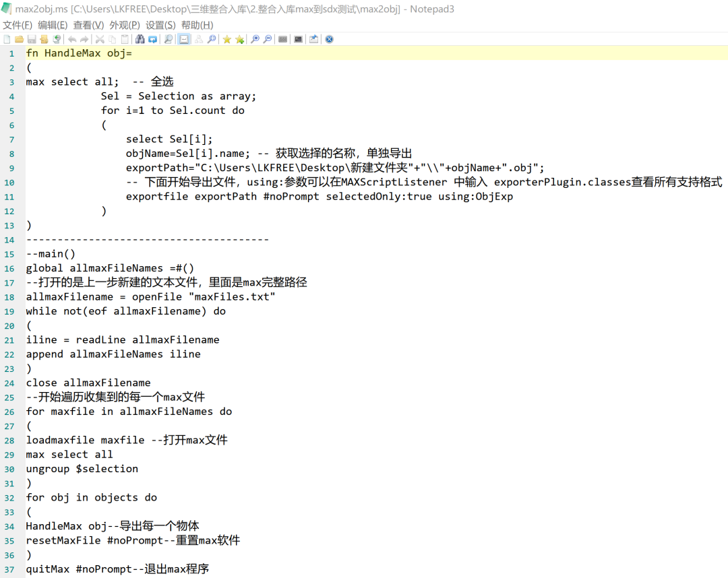Toggle word wrap in the toolbar

[x=184, y=40]
